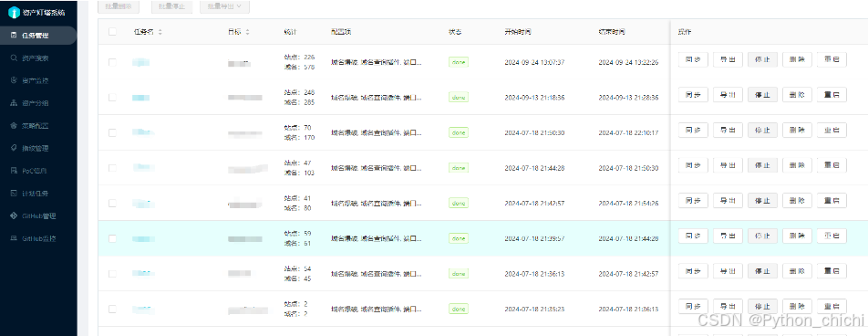The image size is (868, 336).
Task: Click the 开始时间 column header
Action: 518,32
